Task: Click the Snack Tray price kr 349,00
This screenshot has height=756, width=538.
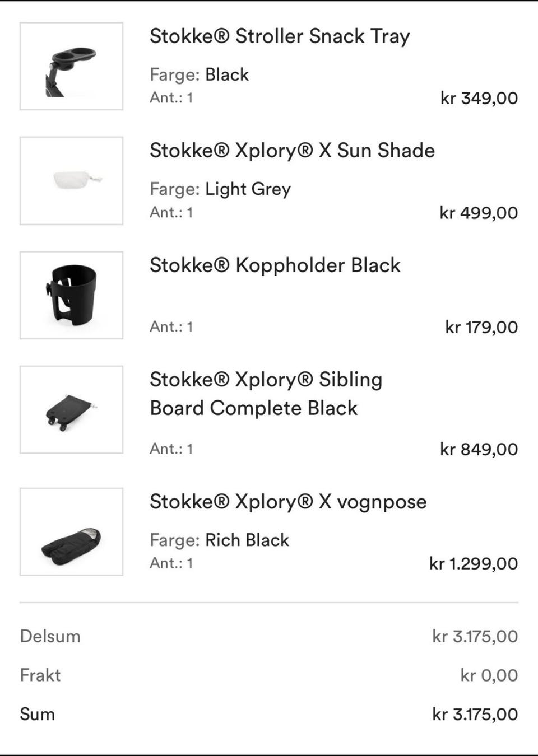Action: point(479,99)
